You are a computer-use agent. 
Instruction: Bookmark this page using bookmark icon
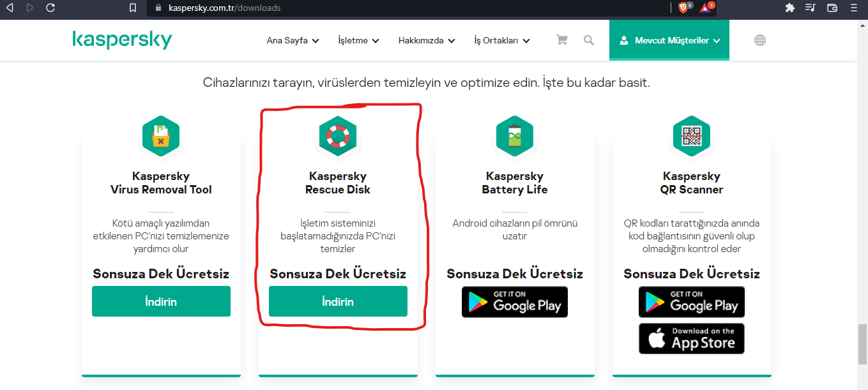tap(133, 8)
